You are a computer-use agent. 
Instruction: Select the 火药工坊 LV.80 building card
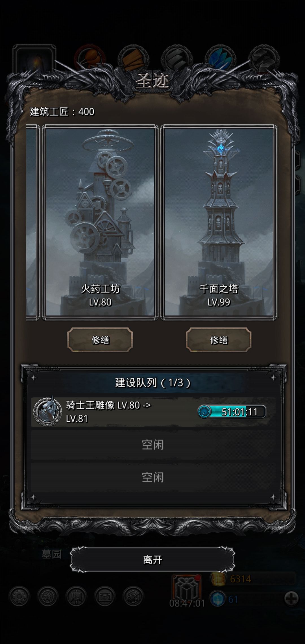pyautogui.click(x=100, y=222)
